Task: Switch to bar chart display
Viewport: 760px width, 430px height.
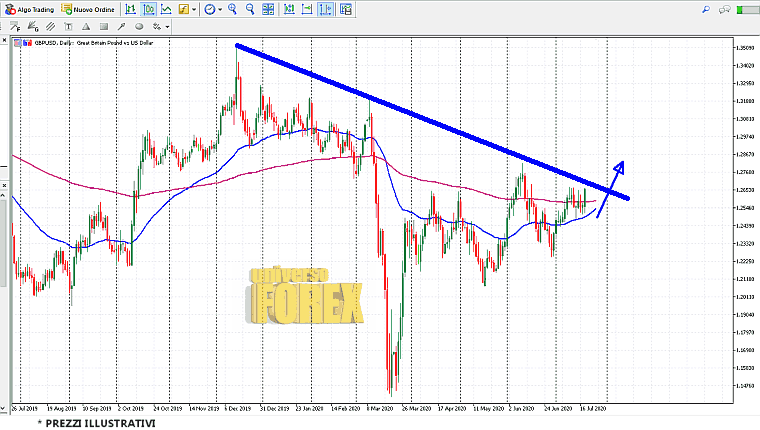Action: point(130,9)
